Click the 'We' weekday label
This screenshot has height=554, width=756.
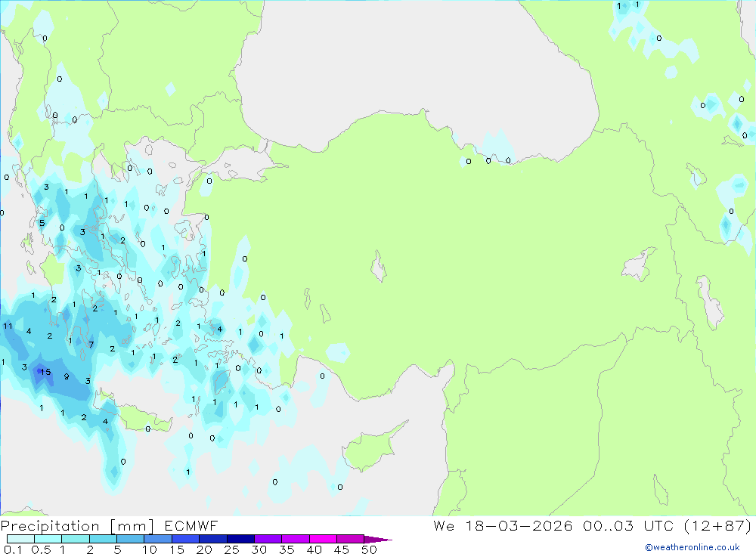(444, 525)
